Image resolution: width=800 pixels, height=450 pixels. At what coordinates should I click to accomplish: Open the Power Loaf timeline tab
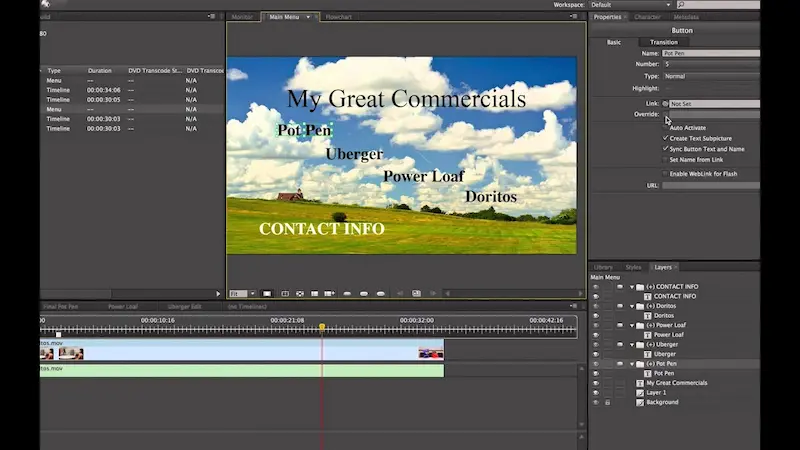coord(123,307)
